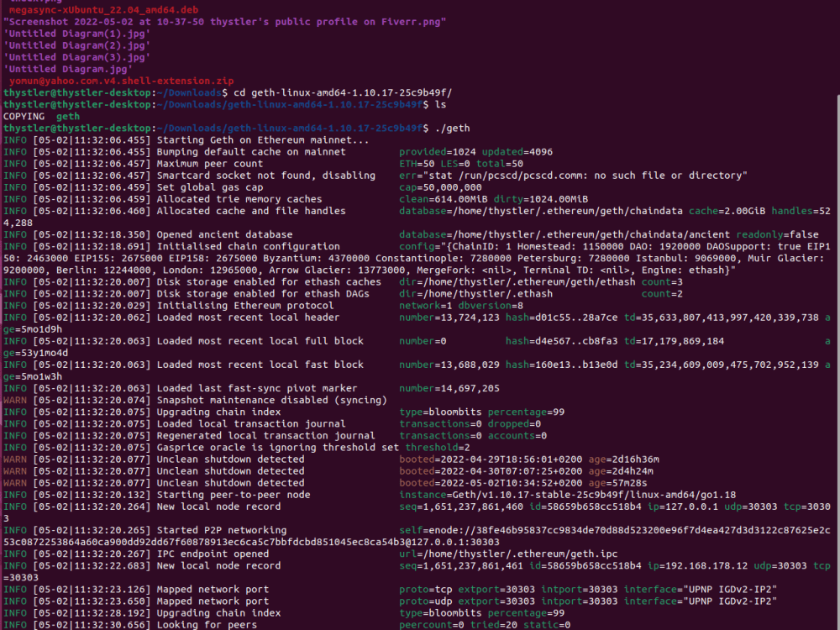Select the 'number=13,724,123' value
Image resolution: width=840 pixels, height=630 pixels.
point(449,318)
